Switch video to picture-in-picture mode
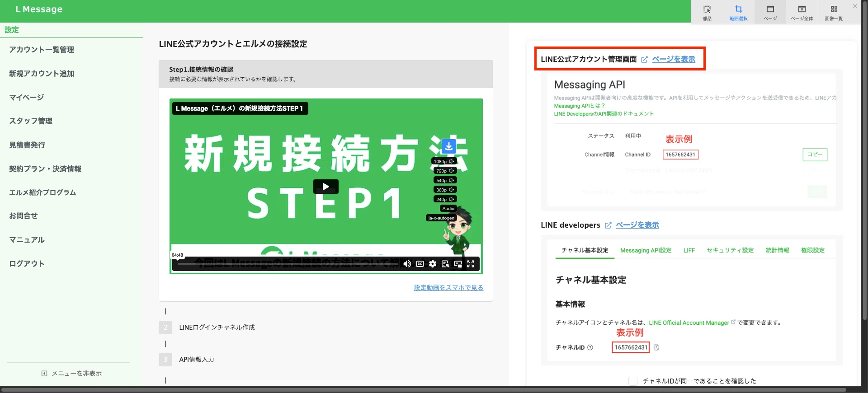Viewport: 868px width, 393px height. [x=458, y=264]
